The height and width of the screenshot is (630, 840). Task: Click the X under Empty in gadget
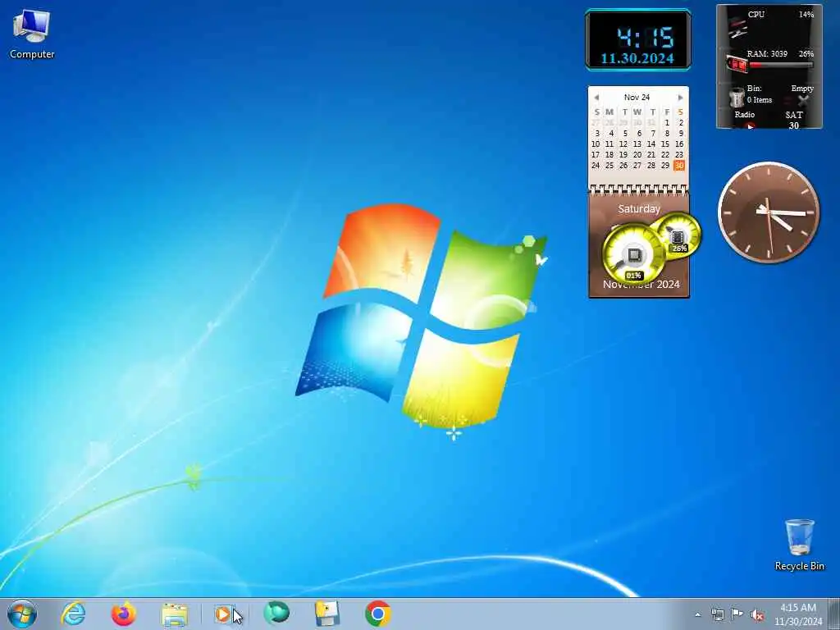[x=803, y=100]
